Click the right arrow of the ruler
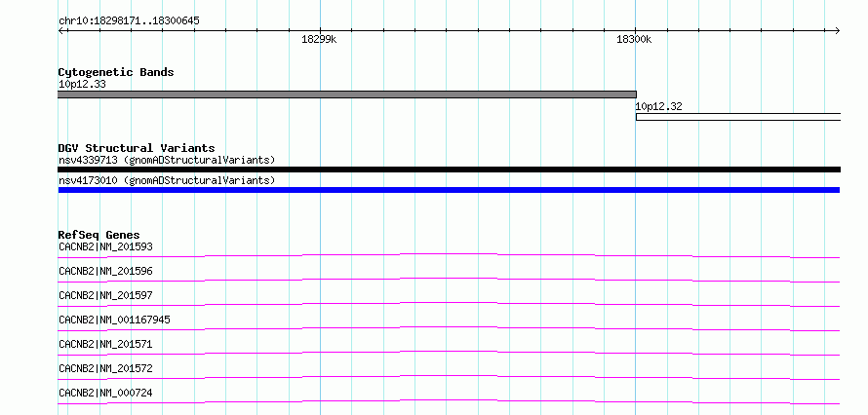Image resolution: width=868 pixels, height=415 pixels. click(837, 30)
